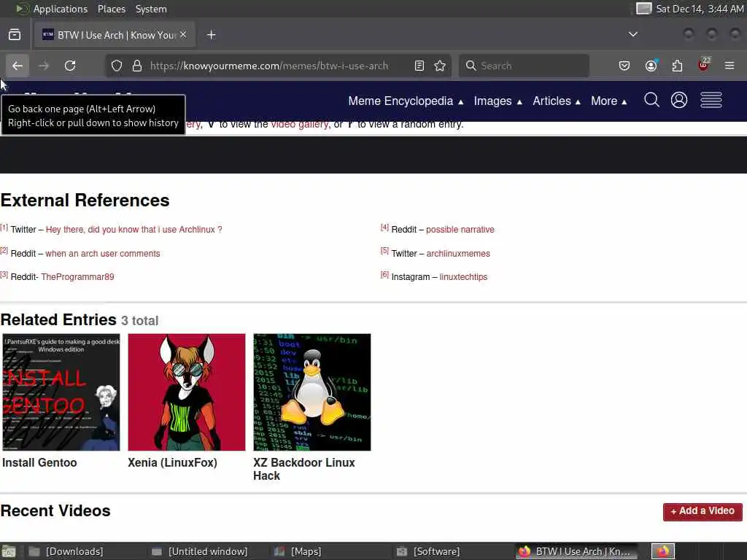Open Install Gentoo thumbnail image
The height and width of the screenshot is (560, 747).
click(x=61, y=392)
